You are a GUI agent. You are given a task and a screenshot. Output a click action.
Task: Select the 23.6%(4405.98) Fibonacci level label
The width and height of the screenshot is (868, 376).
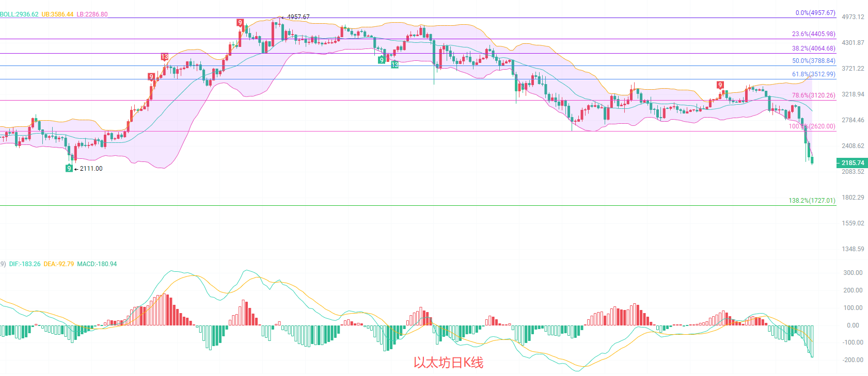[813, 34]
